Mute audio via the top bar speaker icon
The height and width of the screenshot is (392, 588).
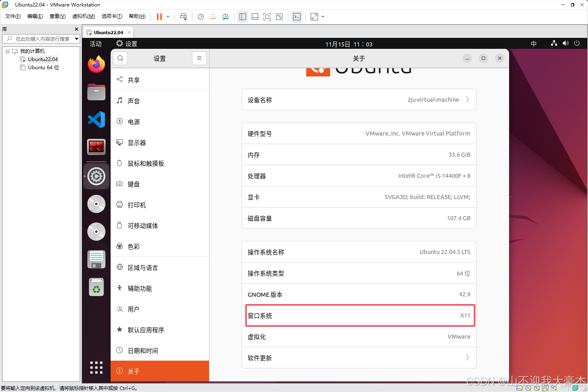point(565,44)
